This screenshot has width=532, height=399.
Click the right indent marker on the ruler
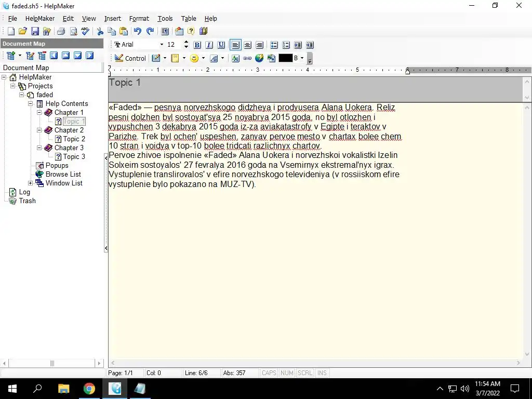tap(407, 71)
